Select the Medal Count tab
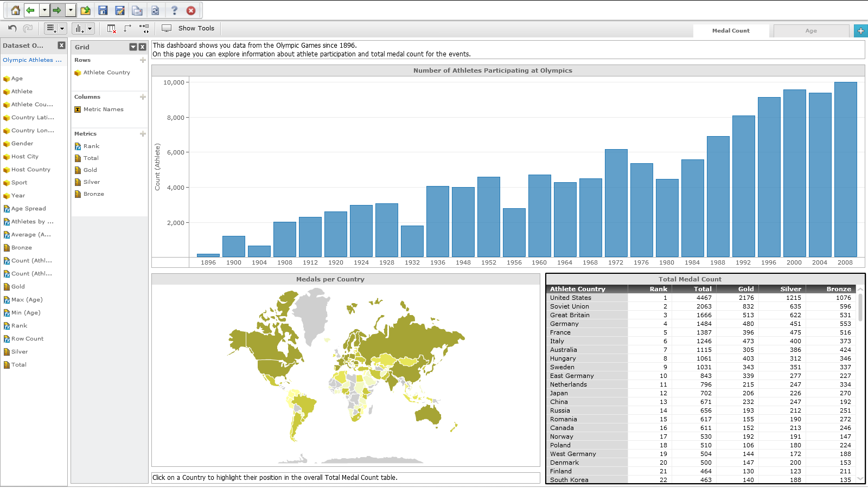Image resolution: width=868 pixels, height=488 pixels. tap(730, 31)
